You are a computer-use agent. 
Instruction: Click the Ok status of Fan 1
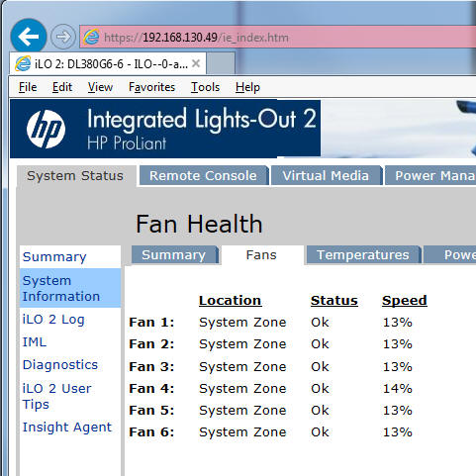pyautogui.click(x=320, y=323)
